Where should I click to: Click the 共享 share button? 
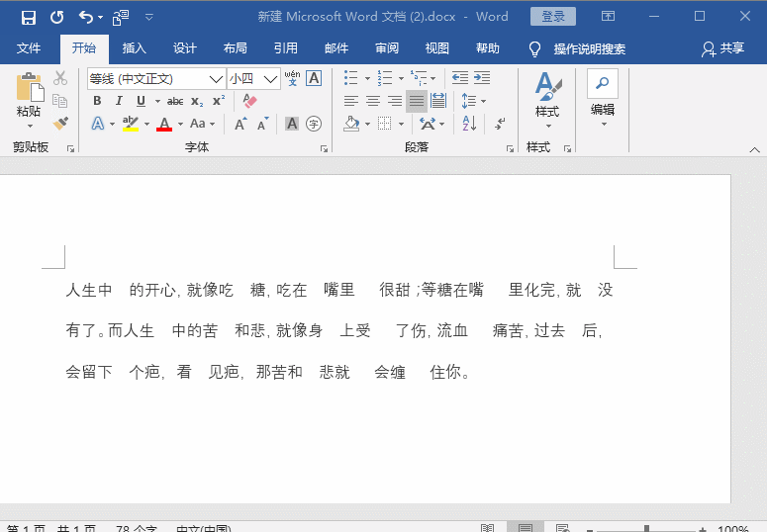click(x=723, y=48)
